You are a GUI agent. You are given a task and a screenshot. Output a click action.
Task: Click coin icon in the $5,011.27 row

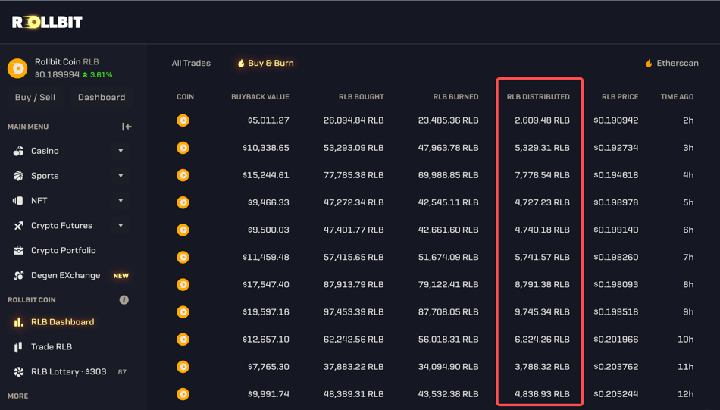[x=183, y=120]
